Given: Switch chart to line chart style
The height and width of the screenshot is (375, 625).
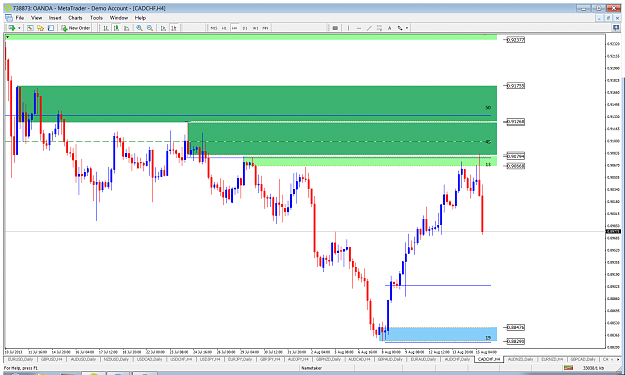Looking at the screenshot, I should pos(126,28).
